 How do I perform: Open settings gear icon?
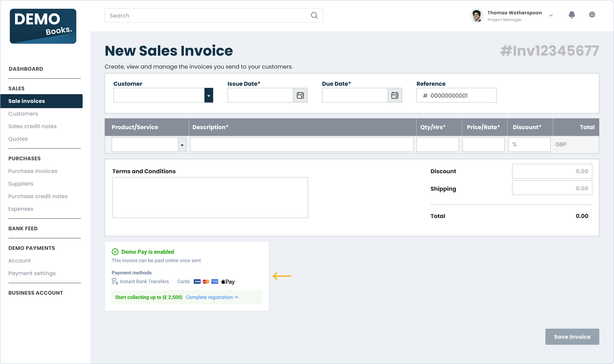pos(592,15)
